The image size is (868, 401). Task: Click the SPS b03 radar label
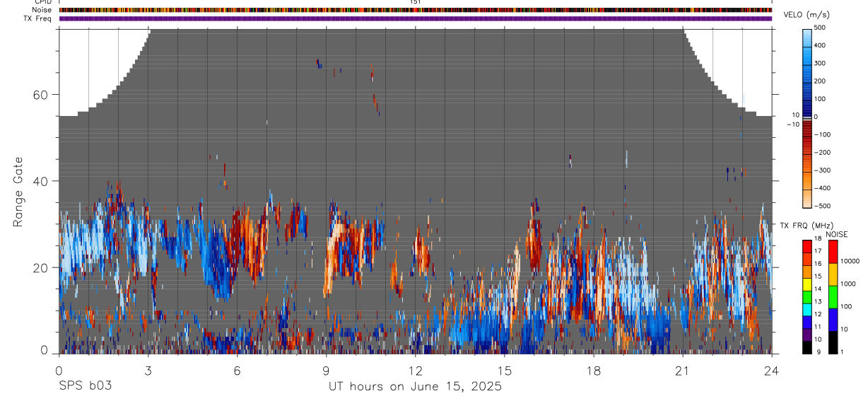coord(84,386)
